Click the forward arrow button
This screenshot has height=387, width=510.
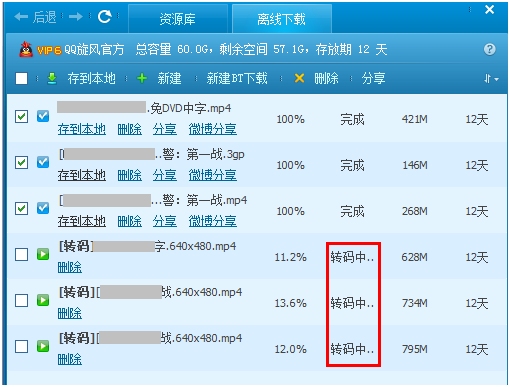click(x=76, y=16)
